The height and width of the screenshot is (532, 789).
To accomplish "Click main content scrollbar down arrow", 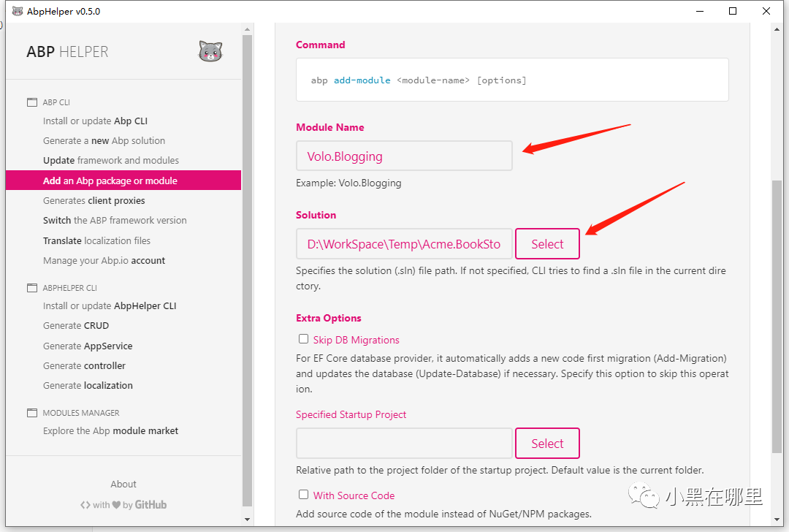I will pos(777,520).
